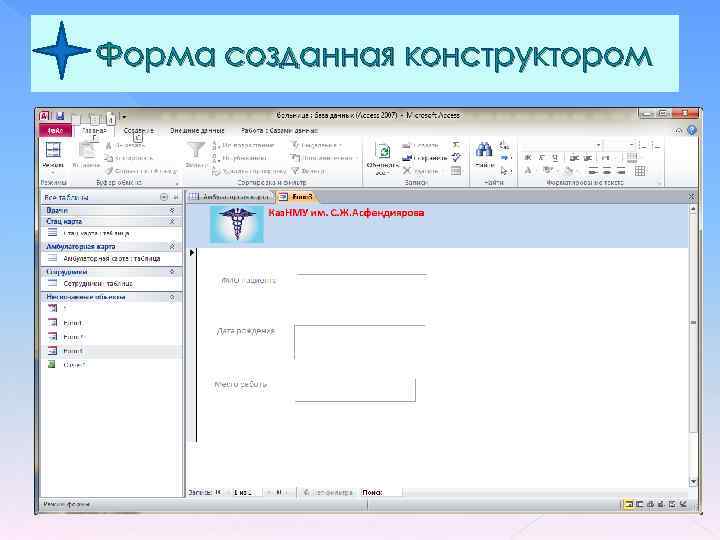Click the Орфография spell check icon
The width and height of the screenshot is (720, 540).
[x=456, y=158]
